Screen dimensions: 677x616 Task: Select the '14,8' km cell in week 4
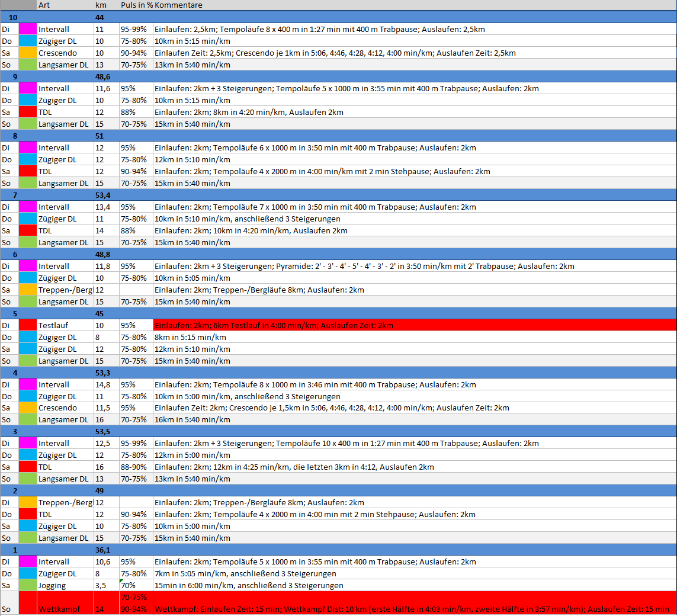pos(106,384)
